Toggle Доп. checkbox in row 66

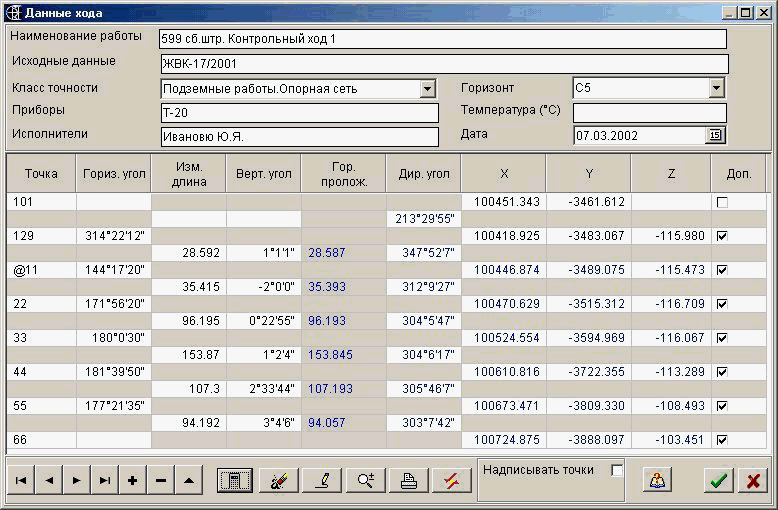[722, 440]
